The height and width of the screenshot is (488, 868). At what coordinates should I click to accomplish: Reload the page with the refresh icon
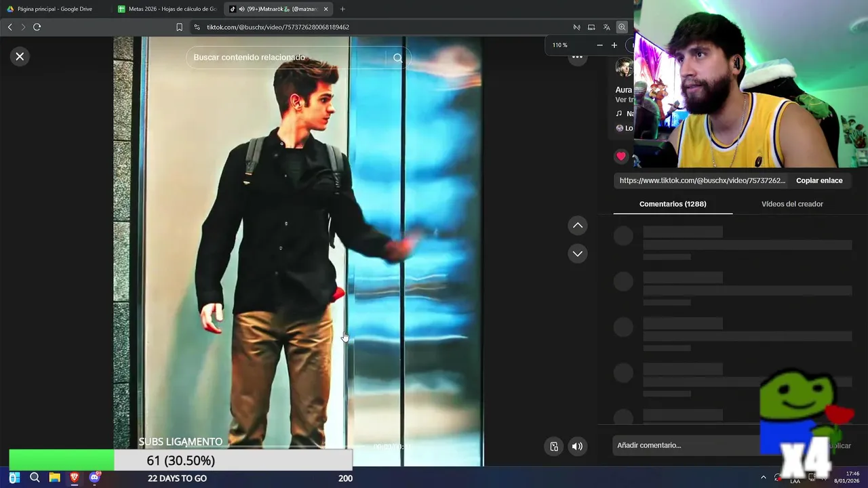point(37,27)
